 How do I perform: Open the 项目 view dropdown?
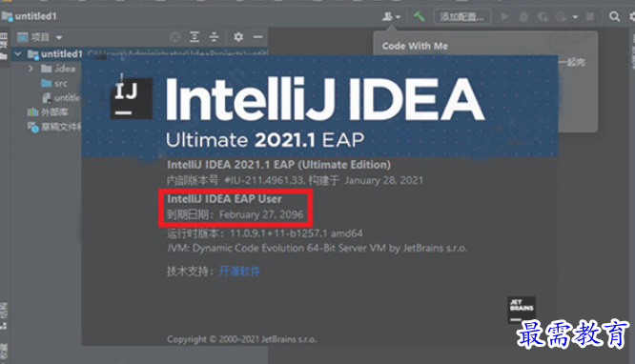pyautogui.click(x=40, y=37)
